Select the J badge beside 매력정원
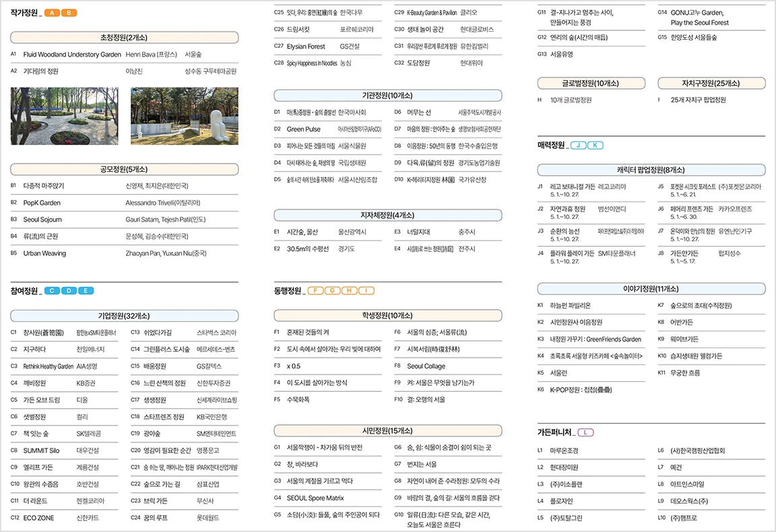Image resolution: width=776 pixels, height=532 pixels. tap(579, 145)
